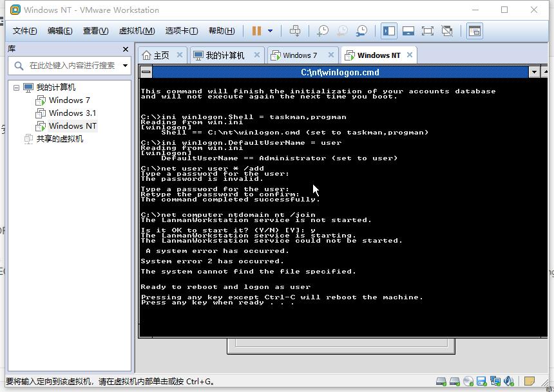Screen dimensions: 554x392
Task: Maximize the VMware Workstation window
Action: 504,10
